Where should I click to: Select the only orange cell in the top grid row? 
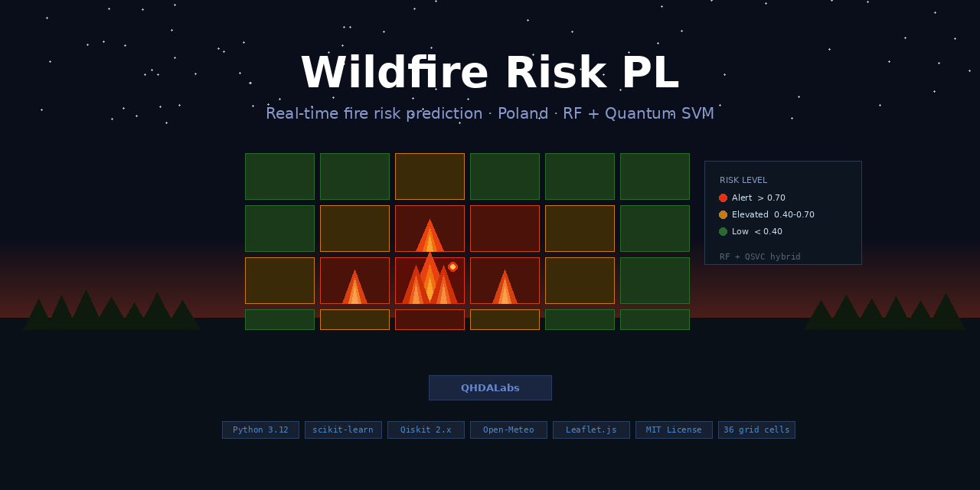click(430, 176)
